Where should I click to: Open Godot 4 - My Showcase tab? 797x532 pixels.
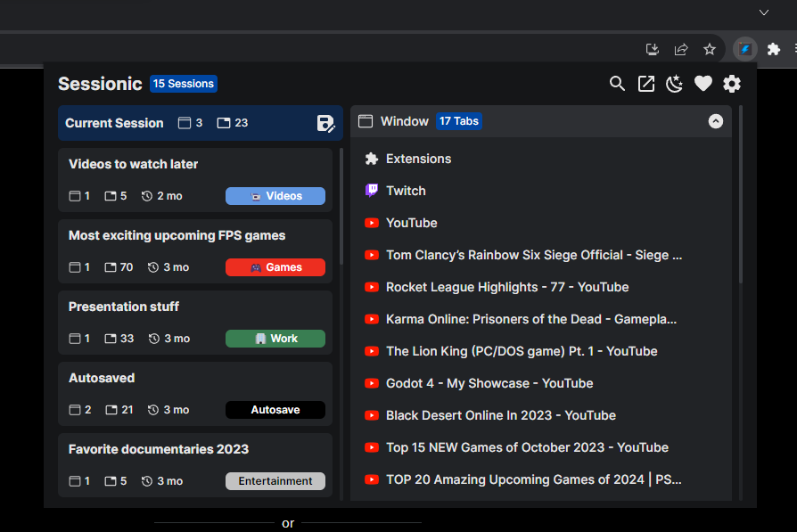[541, 383]
